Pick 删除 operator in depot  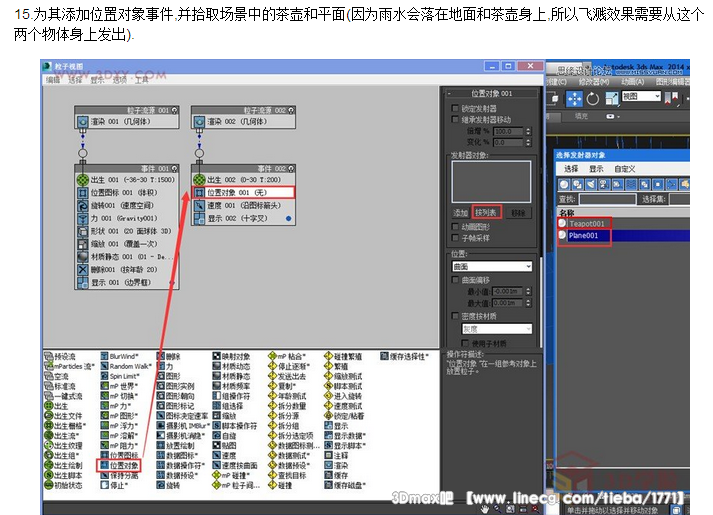169,356
